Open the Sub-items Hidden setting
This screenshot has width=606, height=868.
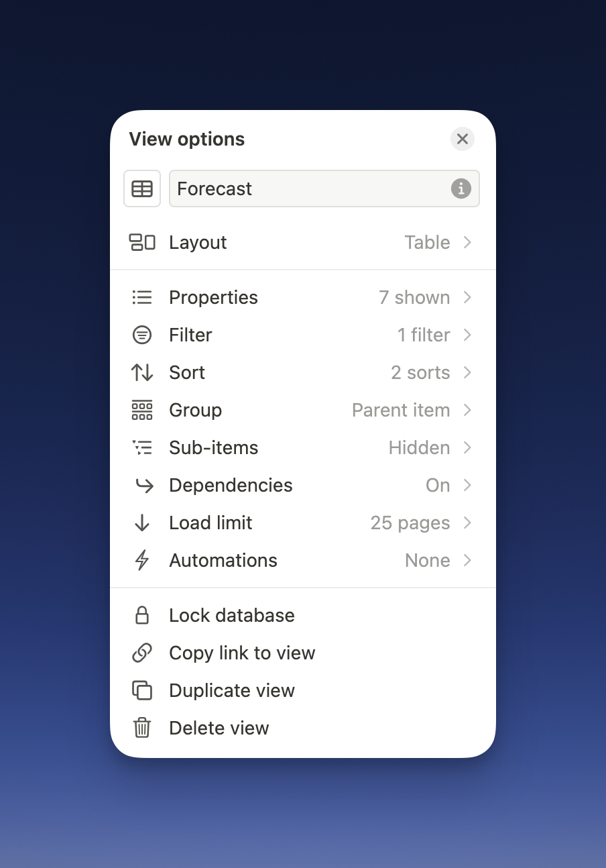click(x=420, y=447)
